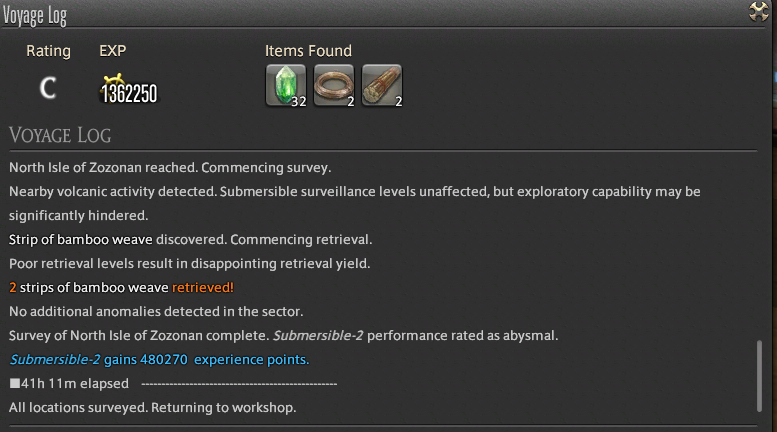Click the 1362250 EXP total value

click(x=129, y=94)
